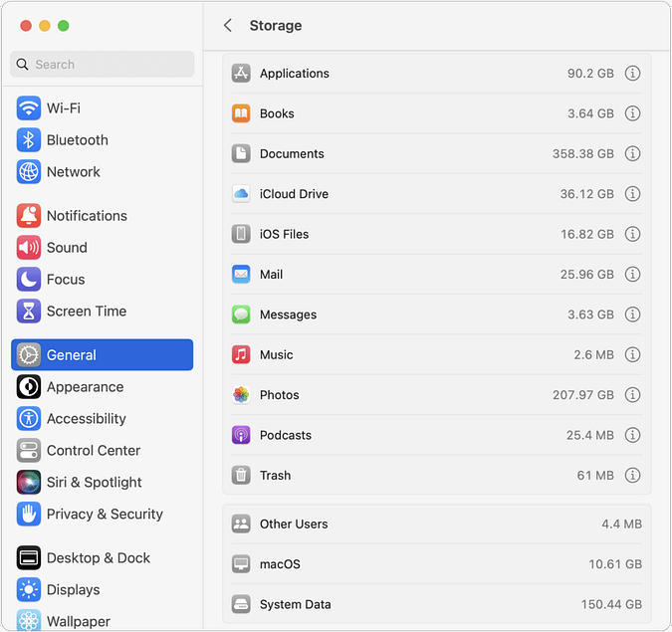Go back using the chevron arrow
The width and height of the screenshot is (672, 632).
pos(228,26)
